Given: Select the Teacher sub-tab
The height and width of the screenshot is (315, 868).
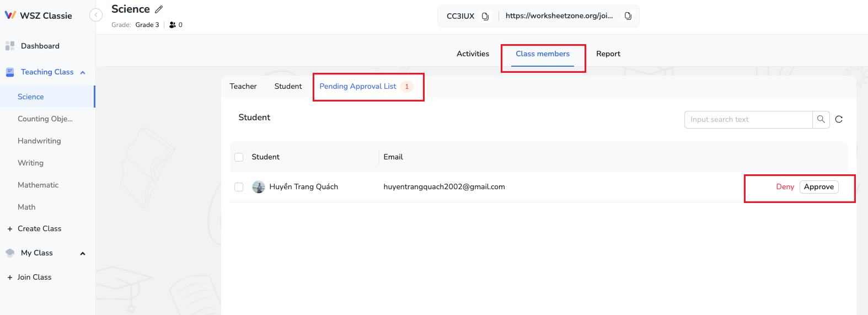Looking at the screenshot, I should point(243,86).
